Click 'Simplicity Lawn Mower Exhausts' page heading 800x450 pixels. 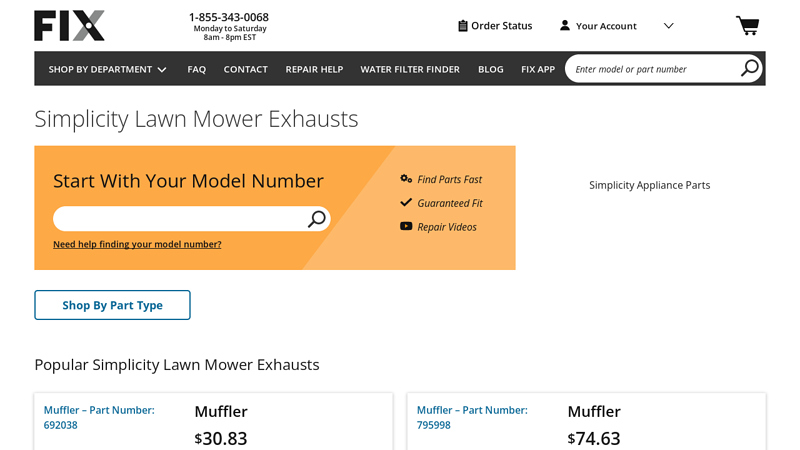(x=196, y=119)
